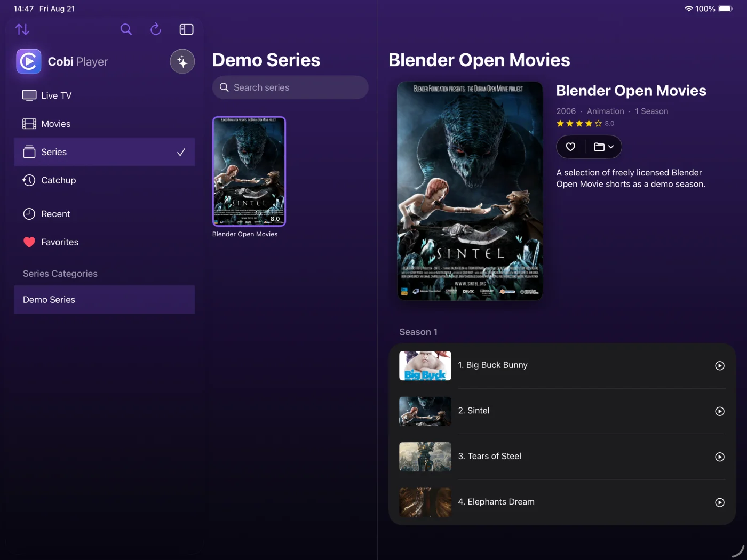This screenshot has width=747, height=560.
Task: Tap the battery status icon
Action: (x=726, y=9)
